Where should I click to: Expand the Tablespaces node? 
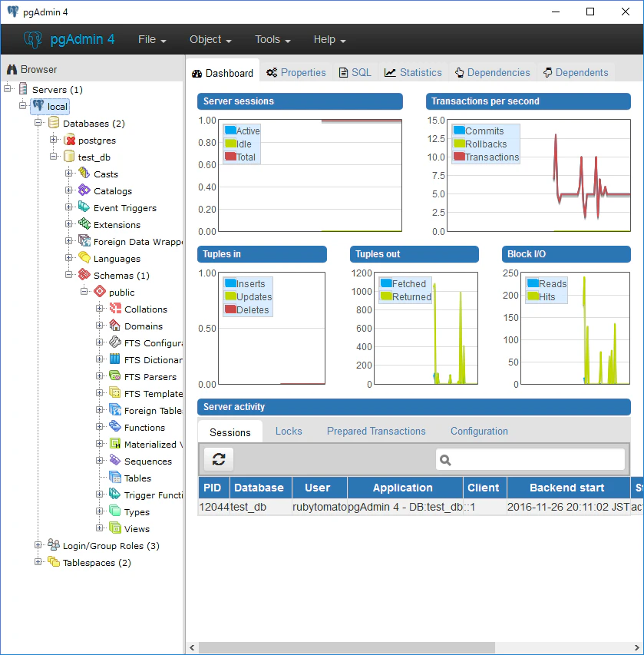coord(38,562)
